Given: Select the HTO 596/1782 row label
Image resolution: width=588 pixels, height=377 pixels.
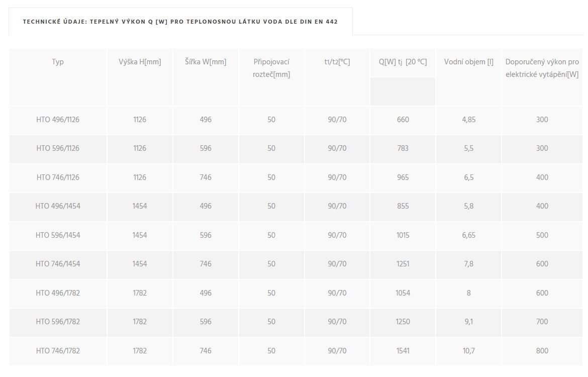Looking at the screenshot, I should [x=58, y=322].
